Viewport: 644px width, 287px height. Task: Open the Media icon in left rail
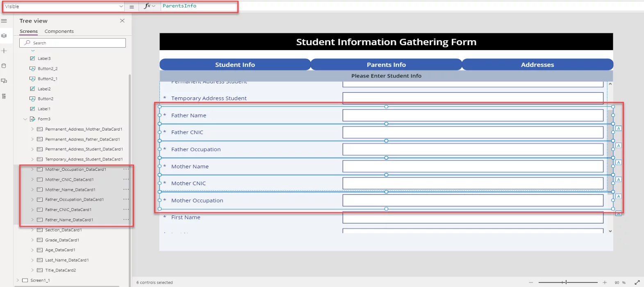[4, 81]
